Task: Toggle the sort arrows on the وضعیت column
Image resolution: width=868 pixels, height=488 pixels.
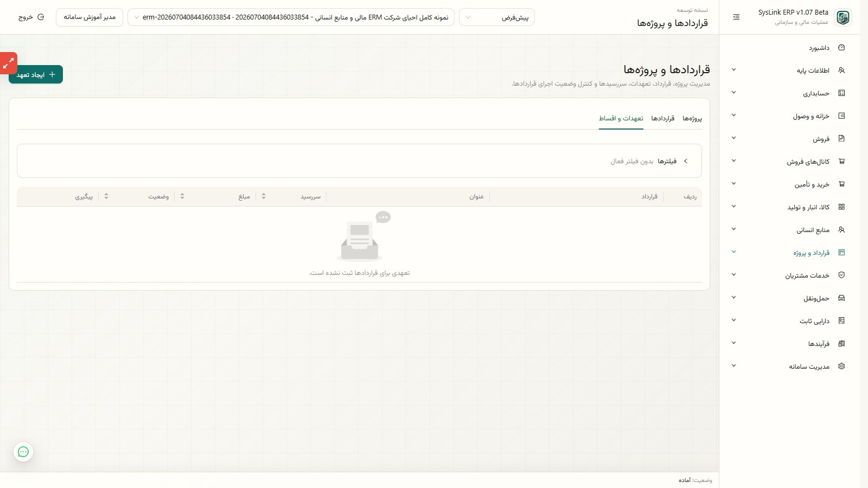Action: [x=106, y=196]
